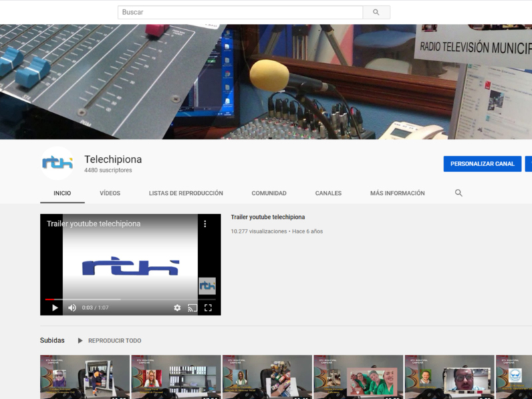Viewport: 532px width, 399px height.
Task: Click the Cast icon in the video player
Action: click(x=193, y=308)
